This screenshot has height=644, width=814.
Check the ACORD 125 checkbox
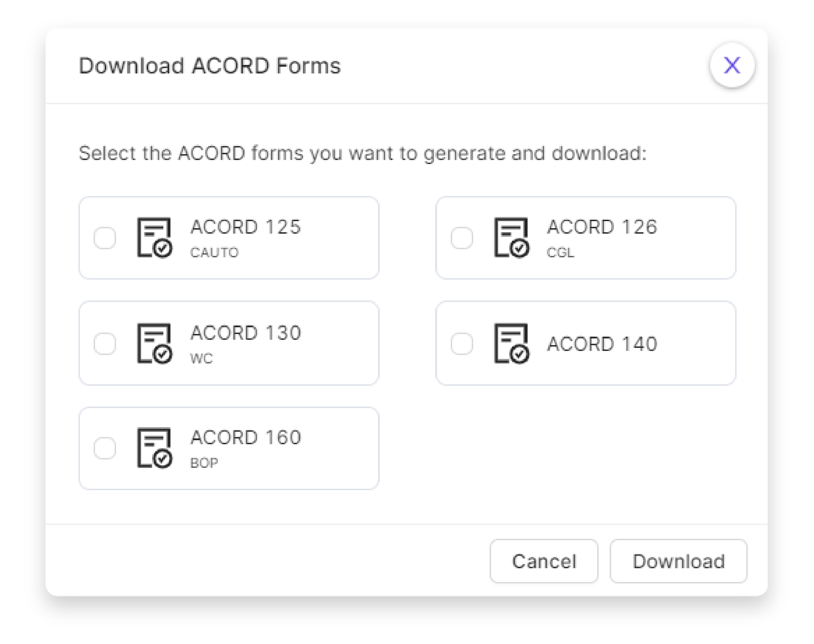pyautogui.click(x=105, y=238)
